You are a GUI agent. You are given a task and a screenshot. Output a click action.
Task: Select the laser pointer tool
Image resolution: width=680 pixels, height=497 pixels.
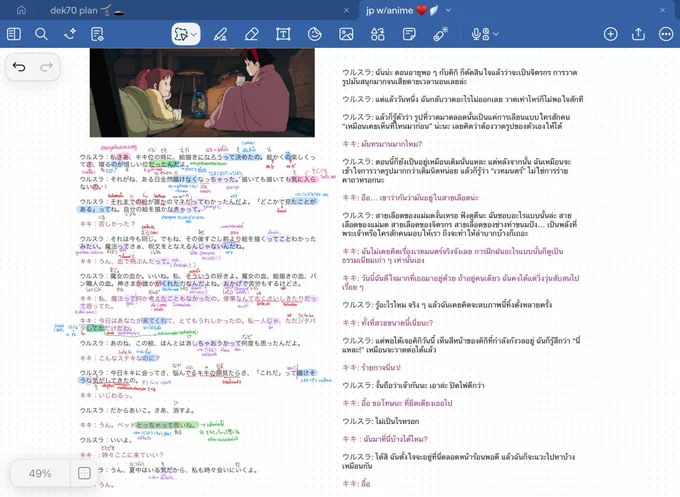point(440,34)
